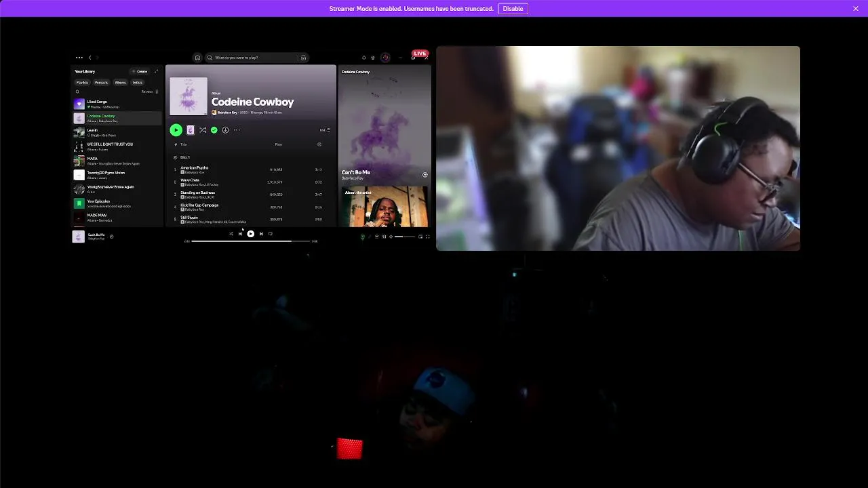Open the Recents sort dropdown
Image resolution: width=868 pixels, height=488 pixels.
pyautogui.click(x=150, y=91)
